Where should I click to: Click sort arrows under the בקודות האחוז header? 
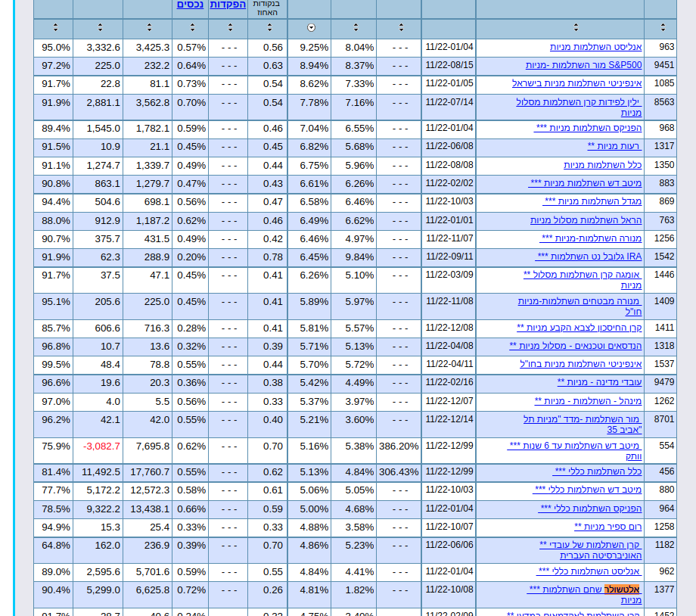click(x=269, y=28)
